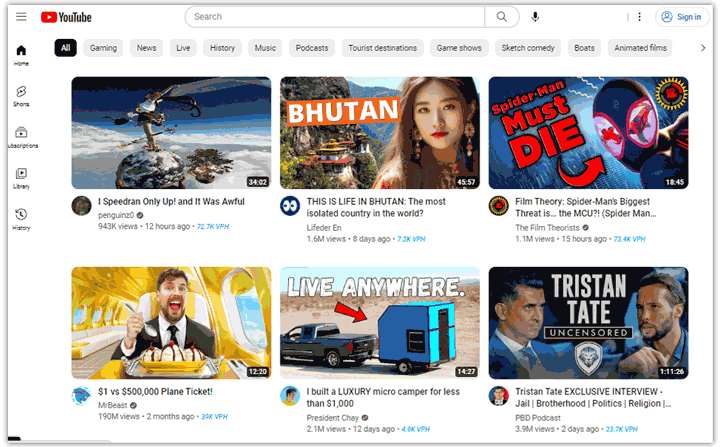Open Shorts from the sidebar

(21, 96)
